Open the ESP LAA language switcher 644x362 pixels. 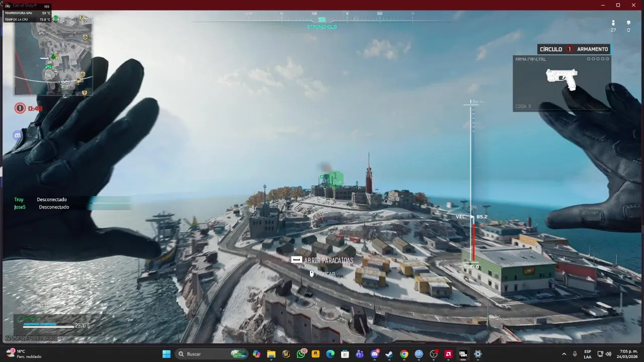pos(588,354)
